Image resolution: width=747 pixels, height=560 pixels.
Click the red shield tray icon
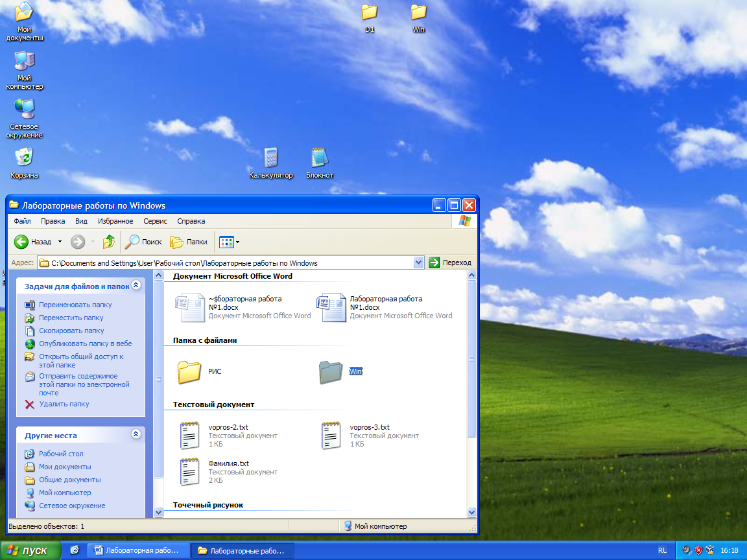tap(698, 550)
